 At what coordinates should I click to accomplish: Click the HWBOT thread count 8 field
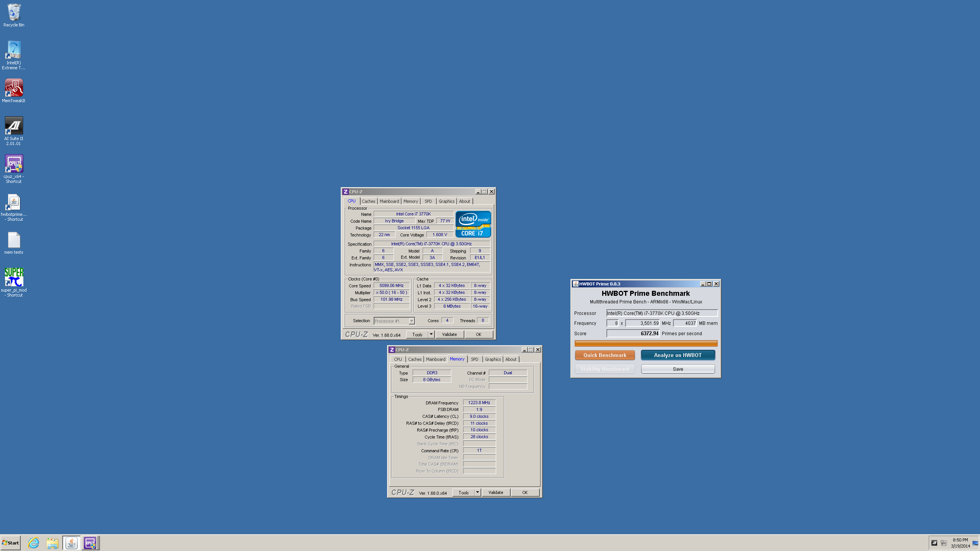pyautogui.click(x=612, y=323)
